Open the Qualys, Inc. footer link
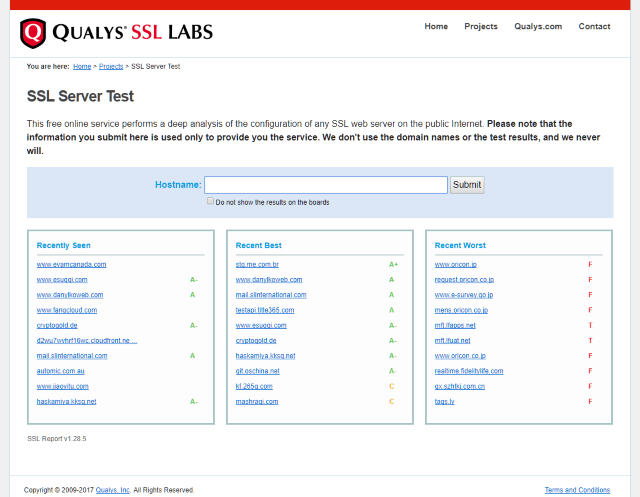Screen dimensions: 640x497 coord(113,490)
